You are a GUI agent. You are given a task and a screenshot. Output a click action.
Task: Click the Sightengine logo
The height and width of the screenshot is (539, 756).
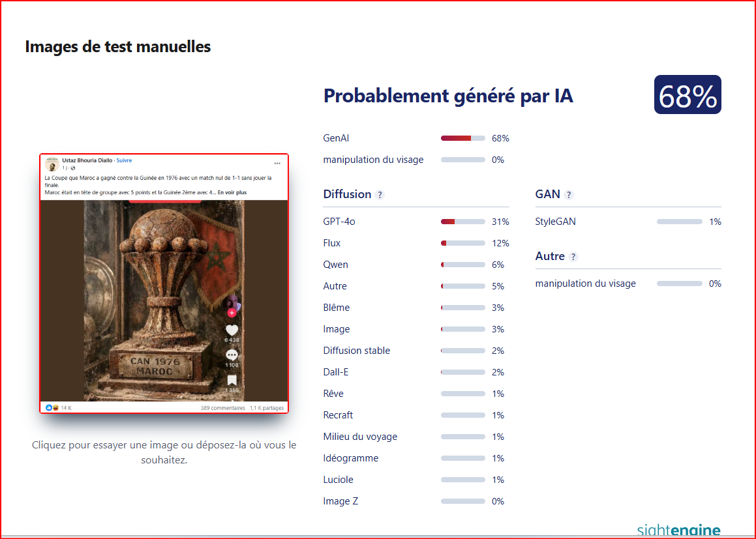point(678,530)
